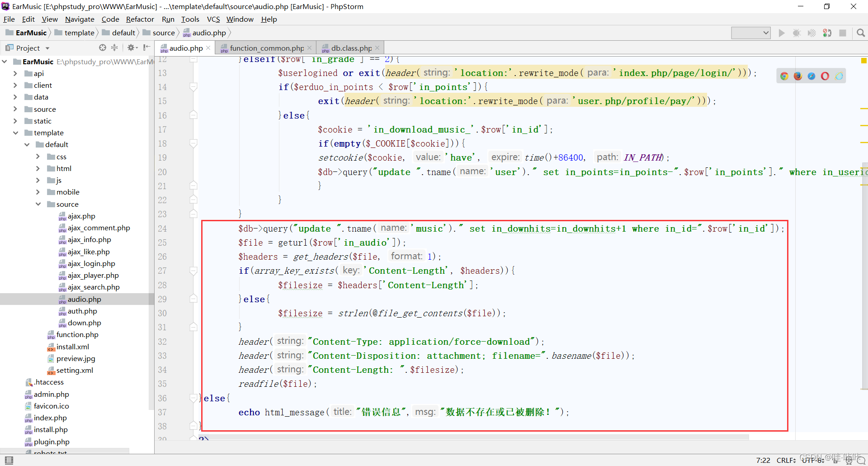The width and height of the screenshot is (868, 466).
Task: Open file in Safari browser icon
Action: pos(811,76)
